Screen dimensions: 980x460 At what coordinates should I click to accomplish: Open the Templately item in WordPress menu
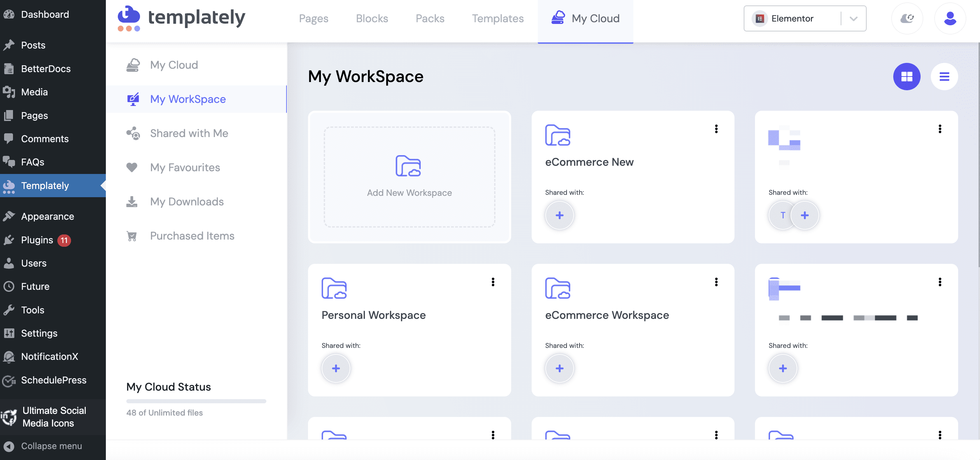(53, 186)
